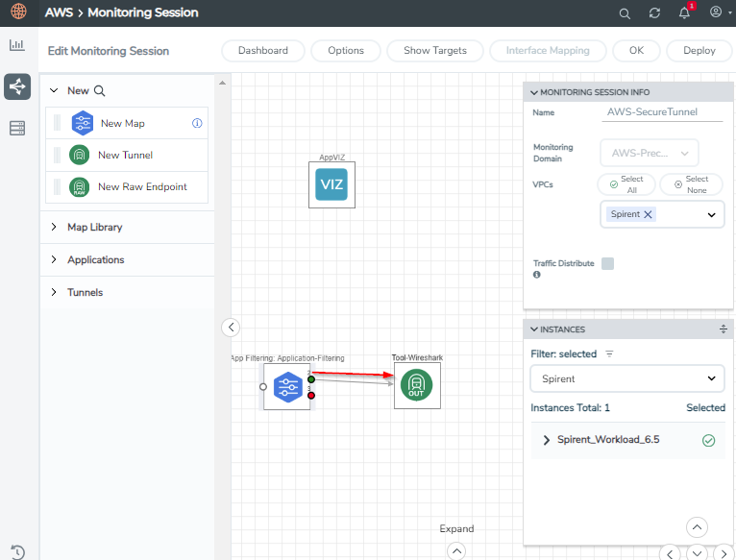Open the search icon in top bar

tap(625, 13)
